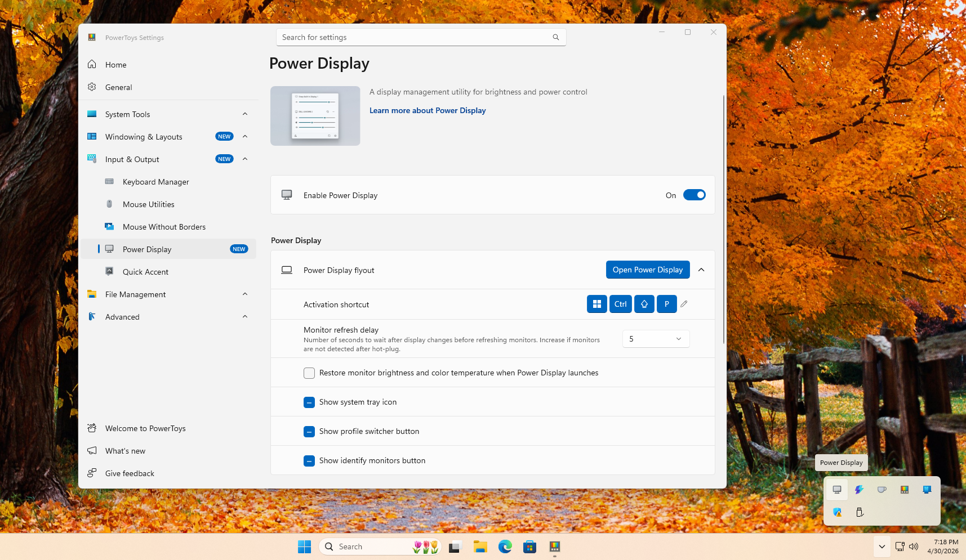Open Microsoft Store from the taskbar
The height and width of the screenshot is (560, 966).
coord(529,546)
